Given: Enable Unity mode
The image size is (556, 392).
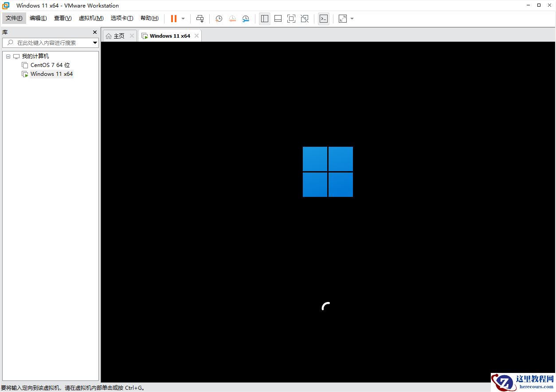Looking at the screenshot, I should [305, 19].
